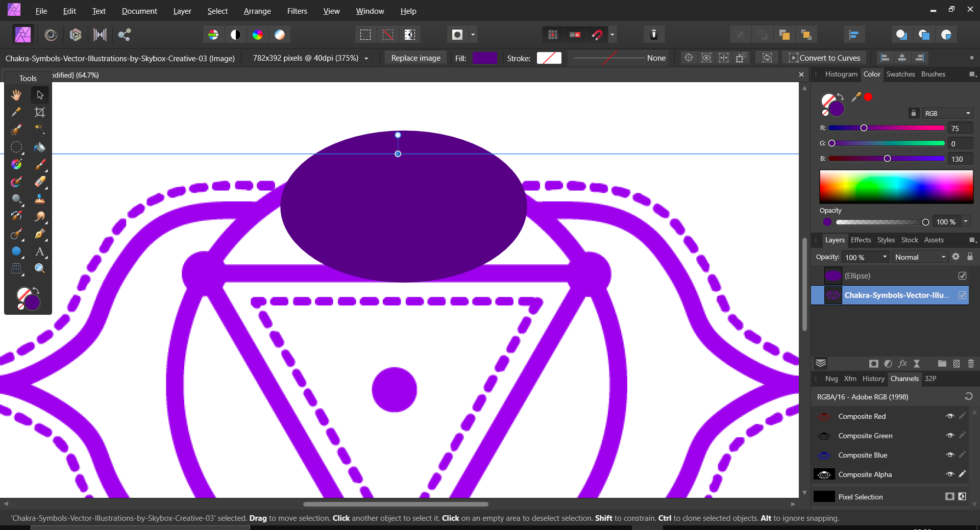Toggle visibility checkbox of Ellipse layer

point(963,276)
